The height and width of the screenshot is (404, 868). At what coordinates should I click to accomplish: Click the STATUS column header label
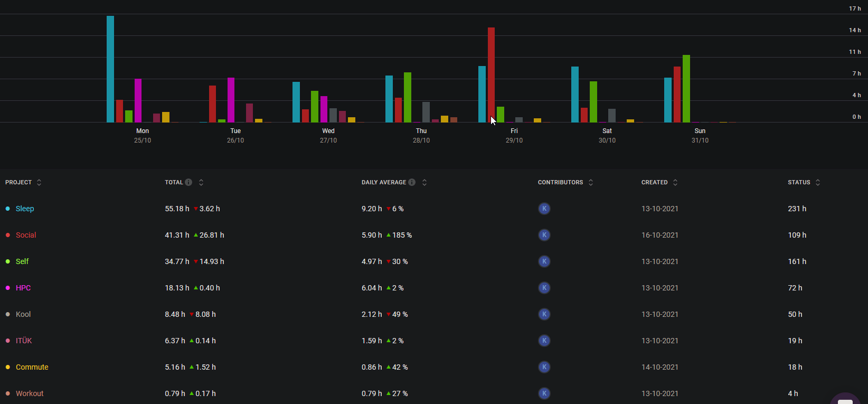[x=799, y=182]
